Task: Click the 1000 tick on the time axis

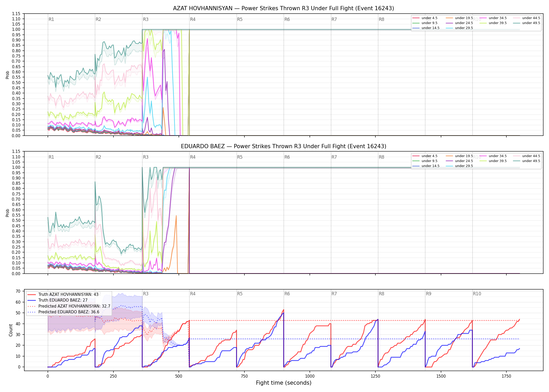Action: click(310, 376)
